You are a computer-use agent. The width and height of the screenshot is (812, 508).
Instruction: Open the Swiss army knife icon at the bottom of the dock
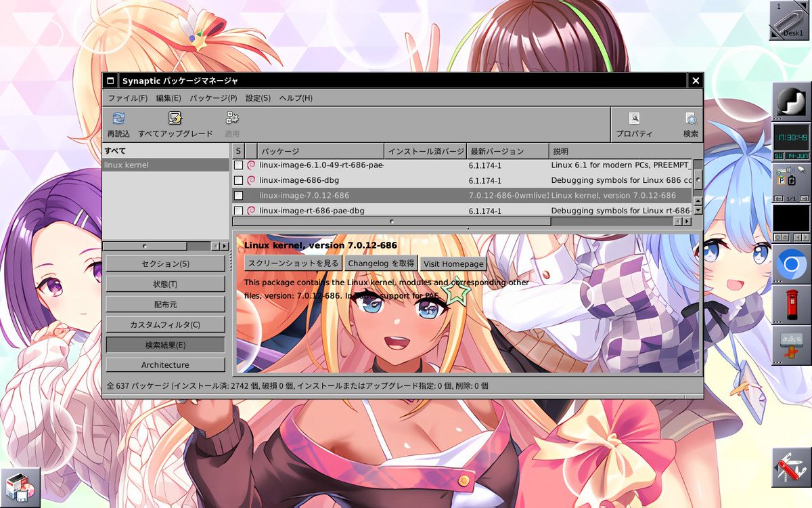[791, 468]
